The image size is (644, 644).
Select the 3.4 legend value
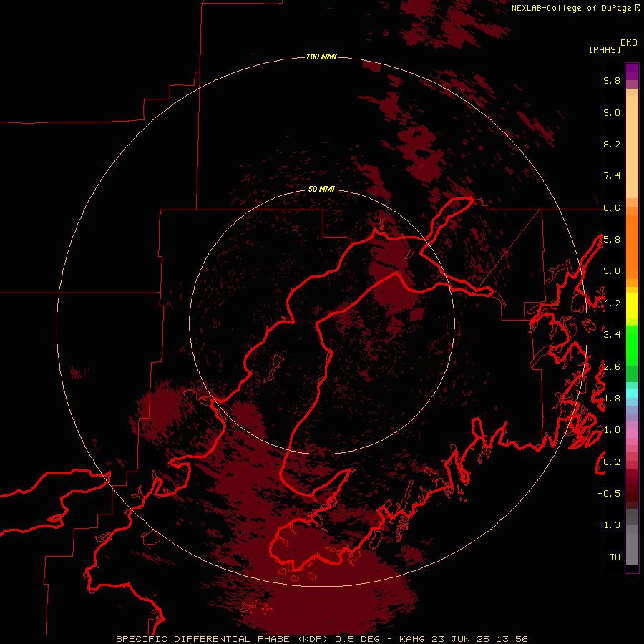pos(612,335)
